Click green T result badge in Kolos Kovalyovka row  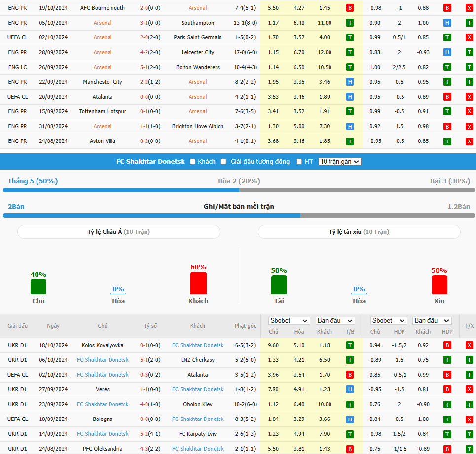pyautogui.click(x=350, y=345)
